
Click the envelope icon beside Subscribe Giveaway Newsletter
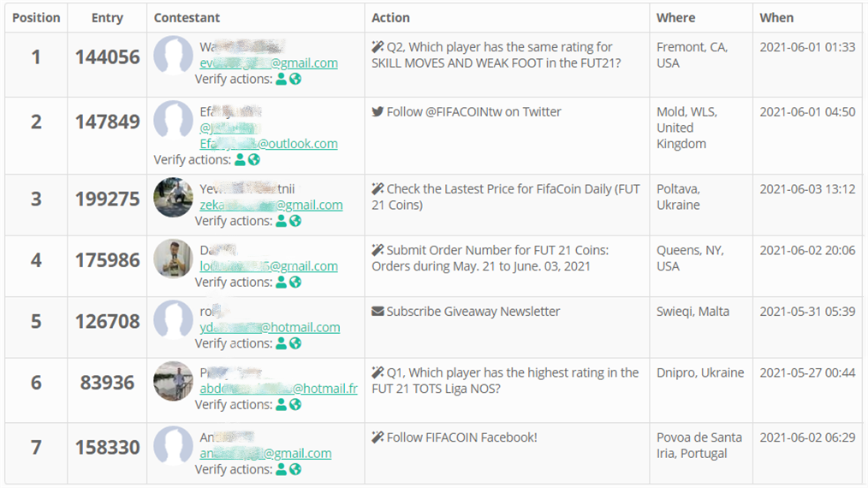[x=378, y=312]
